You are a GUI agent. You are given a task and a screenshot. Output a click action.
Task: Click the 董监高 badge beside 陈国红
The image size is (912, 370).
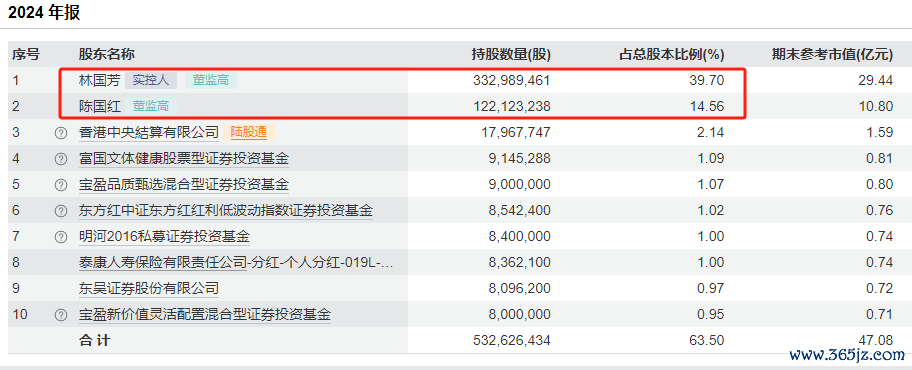point(151,106)
